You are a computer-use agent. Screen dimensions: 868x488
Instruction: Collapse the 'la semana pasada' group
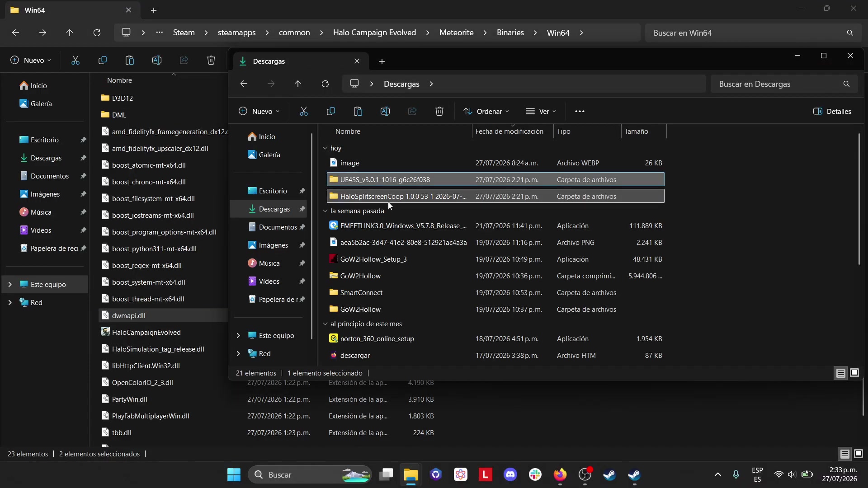click(x=325, y=211)
